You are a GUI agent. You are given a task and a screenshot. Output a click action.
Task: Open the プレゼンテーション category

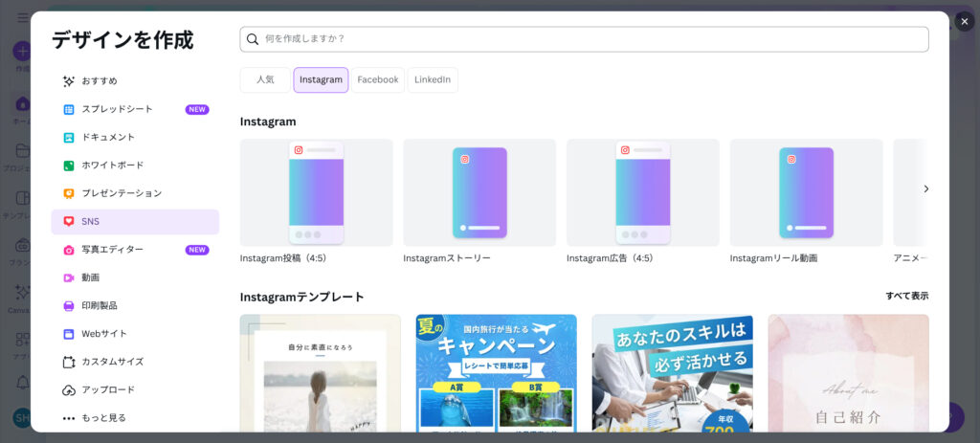point(135,193)
